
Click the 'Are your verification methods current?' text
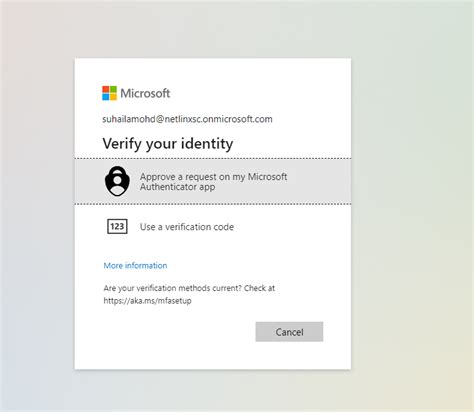coord(172,288)
